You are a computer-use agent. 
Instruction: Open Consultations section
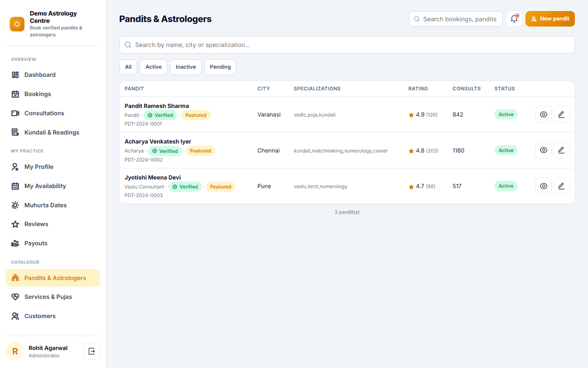53,113
